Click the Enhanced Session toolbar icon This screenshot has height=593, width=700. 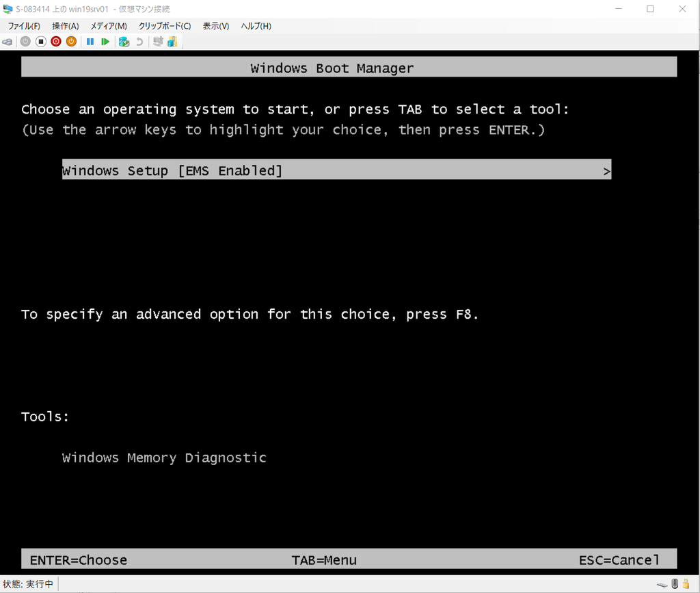coord(158,42)
